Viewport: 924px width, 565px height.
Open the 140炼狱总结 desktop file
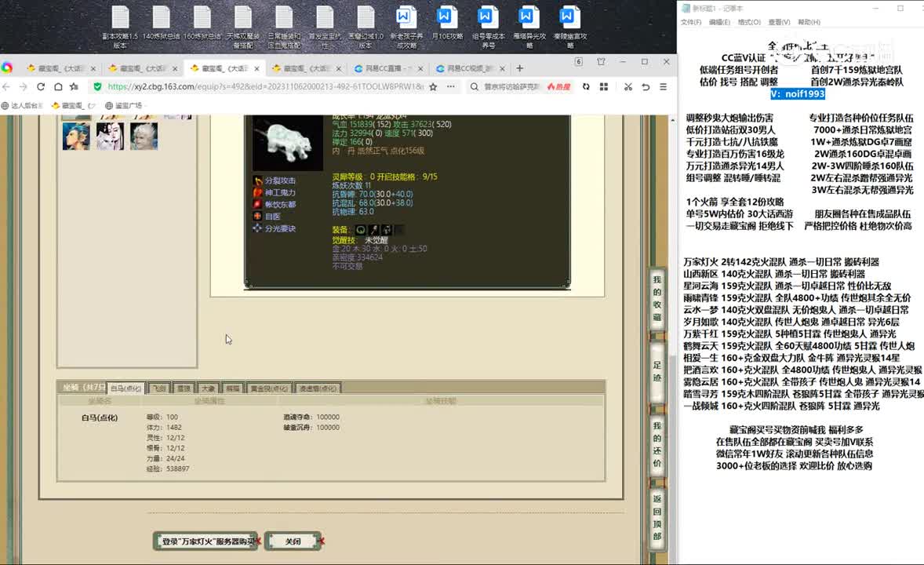161,24
